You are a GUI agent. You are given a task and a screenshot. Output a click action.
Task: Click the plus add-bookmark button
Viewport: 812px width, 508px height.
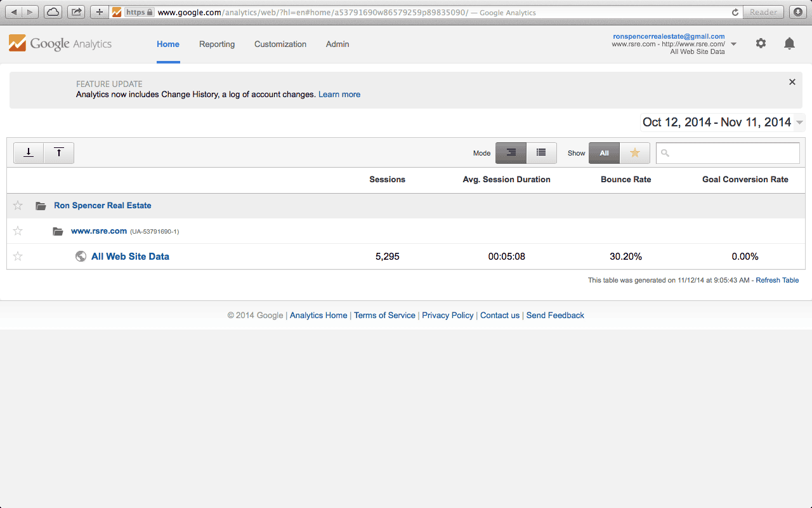tap(99, 11)
